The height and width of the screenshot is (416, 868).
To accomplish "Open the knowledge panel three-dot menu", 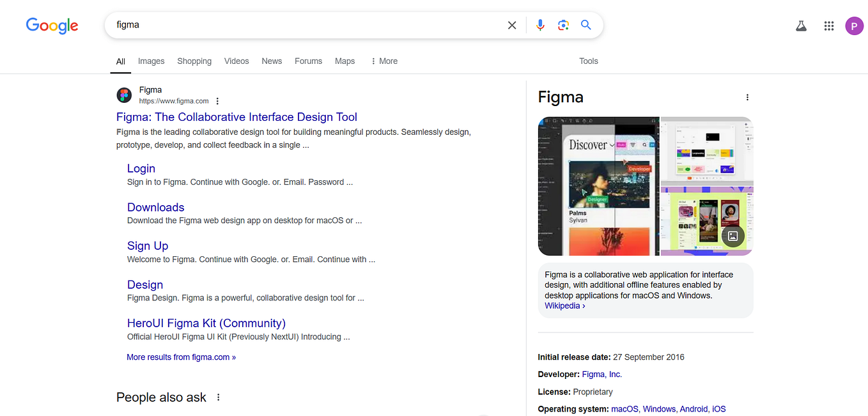I will tap(747, 96).
